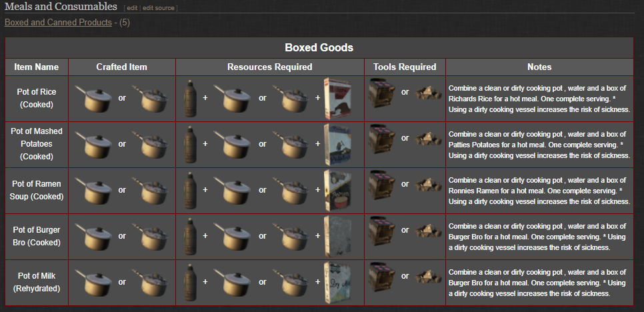Click stove icon in Pot of Burger Bro row
The image size is (644, 312).
tap(382, 231)
